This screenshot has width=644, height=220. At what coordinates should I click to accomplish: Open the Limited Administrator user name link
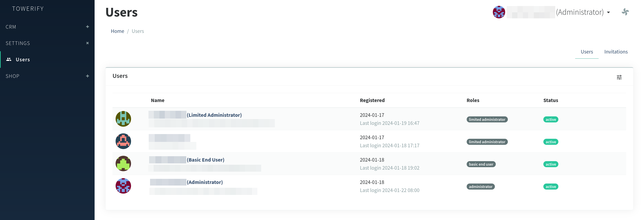tap(214, 115)
